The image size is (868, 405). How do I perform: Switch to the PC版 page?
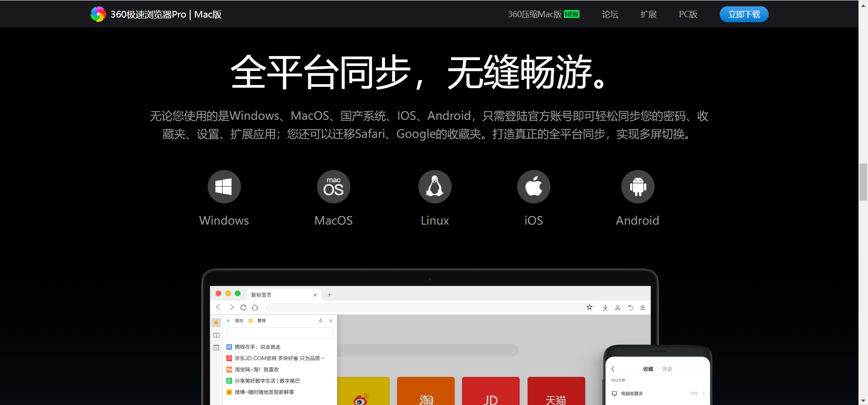pyautogui.click(x=688, y=14)
